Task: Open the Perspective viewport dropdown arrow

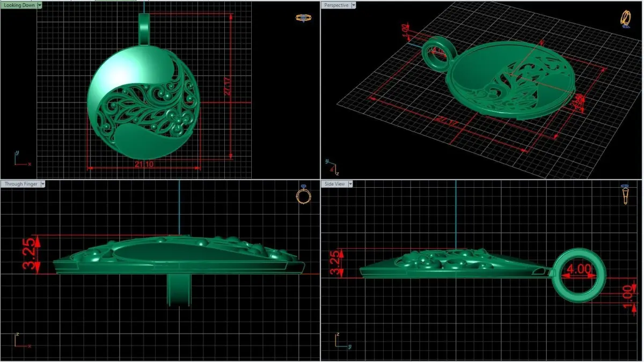Action: 354,5
